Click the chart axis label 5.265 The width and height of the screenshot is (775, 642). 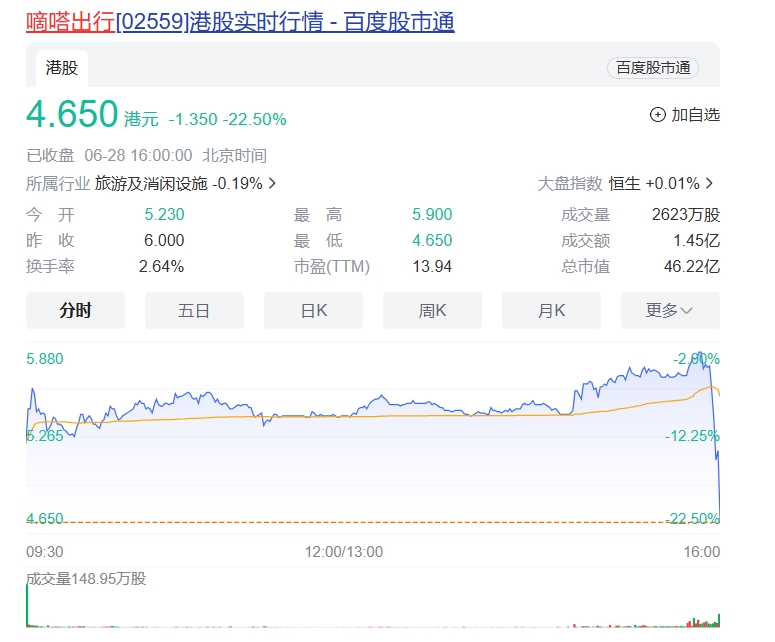coord(45,436)
